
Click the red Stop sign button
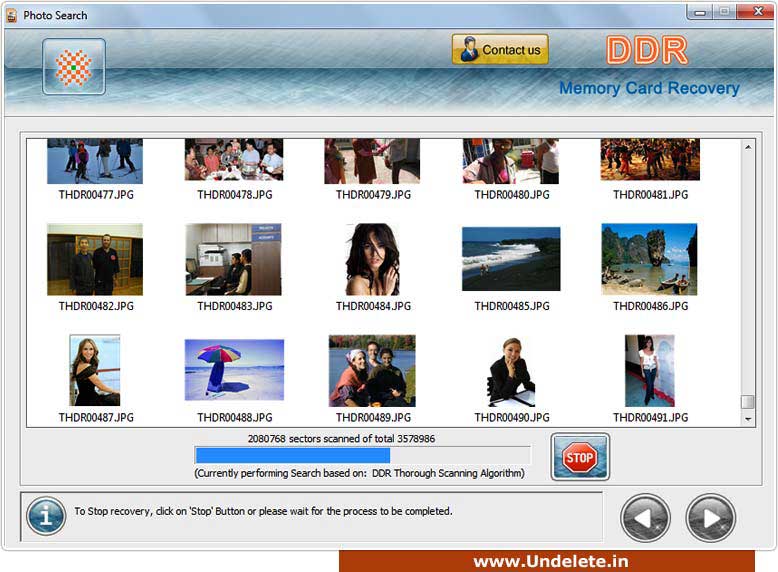(x=579, y=458)
